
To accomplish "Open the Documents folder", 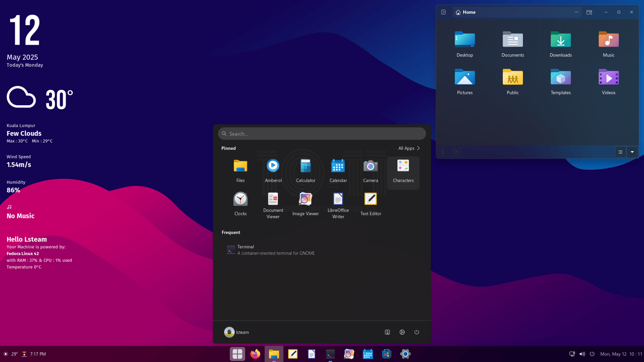I will point(513,44).
